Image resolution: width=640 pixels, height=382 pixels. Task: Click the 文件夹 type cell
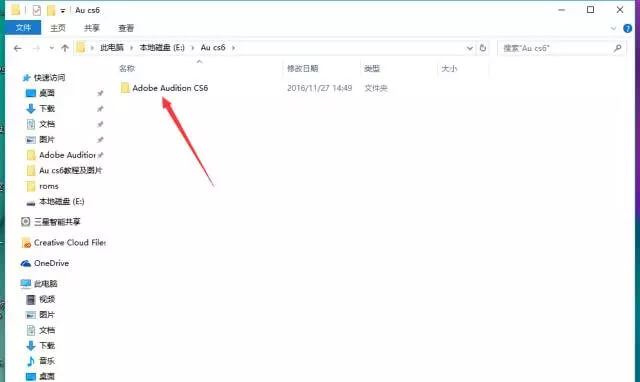pyautogui.click(x=376, y=88)
